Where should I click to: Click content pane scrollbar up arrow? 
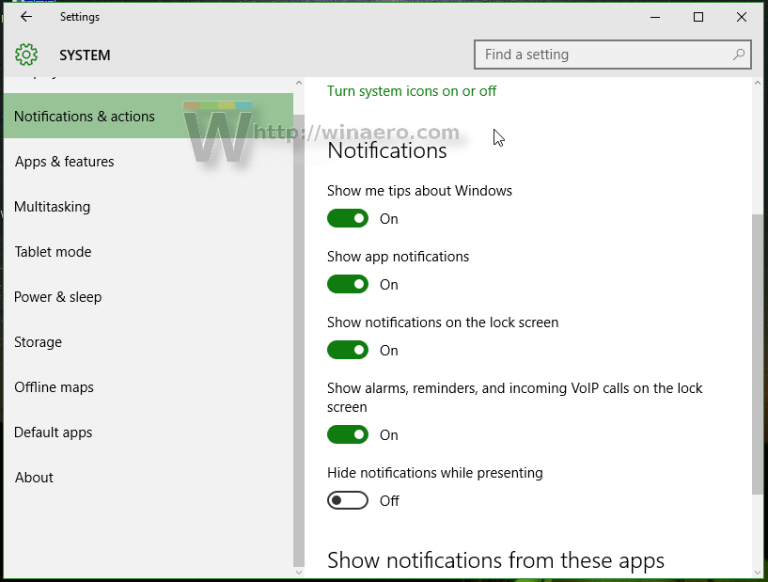click(757, 83)
